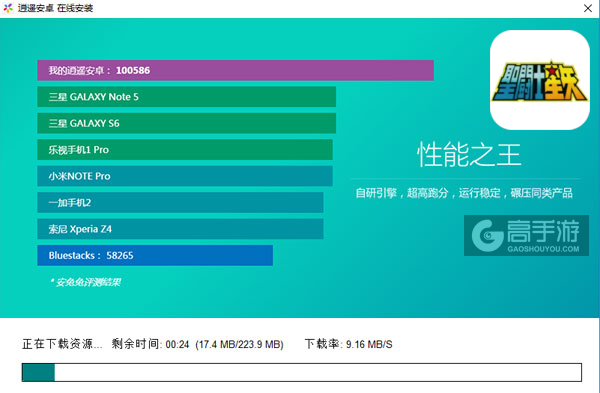Click the 乐视手机1 Pro bar
The width and height of the screenshot is (600, 393).
point(185,150)
